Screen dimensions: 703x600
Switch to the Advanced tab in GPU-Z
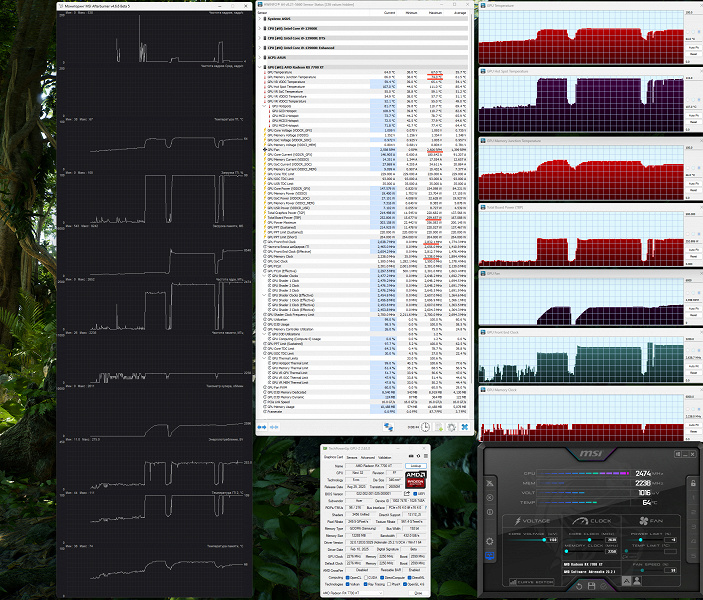pyautogui.click(x=368, y=457)
